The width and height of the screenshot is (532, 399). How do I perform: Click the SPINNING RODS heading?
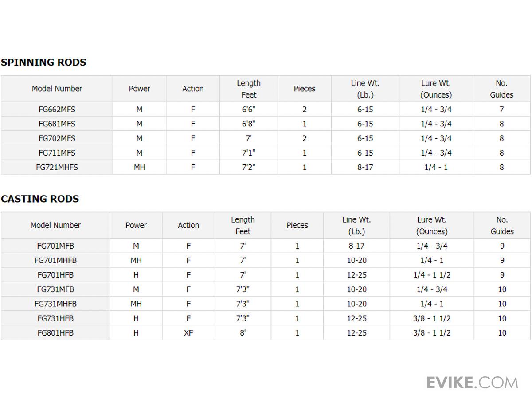tap(43, 62)
